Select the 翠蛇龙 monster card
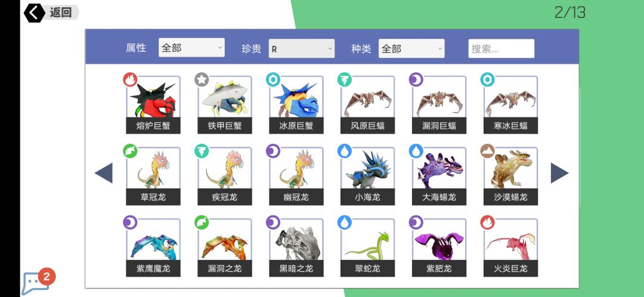The image size is (644, 297). (367, 247)
